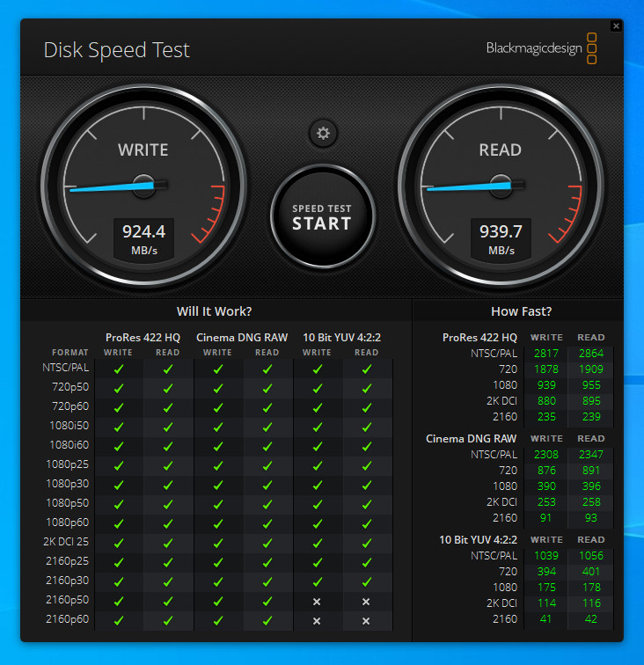Screen dimensions: 644x665
Task: Click the 2160p60 10 Bit YUV read X mark
Action: (x=366, y=621)
